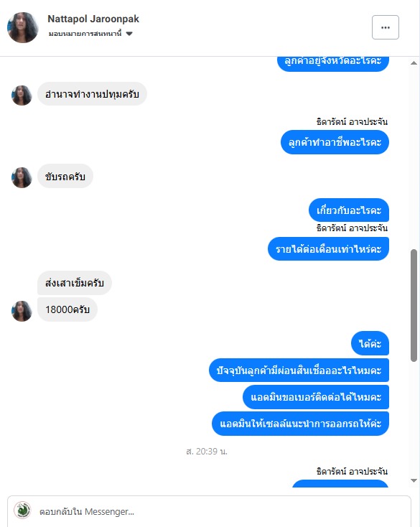420x527 pixels.
Task: Click avatar beside '18000ครับ' message
Action: click(x=22, y=311)
